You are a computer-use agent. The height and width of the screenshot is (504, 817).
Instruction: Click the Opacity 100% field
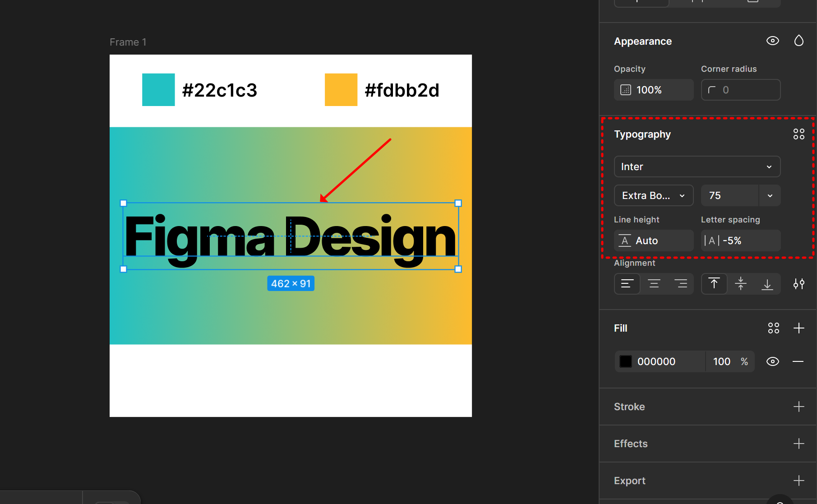click(654, 90)
